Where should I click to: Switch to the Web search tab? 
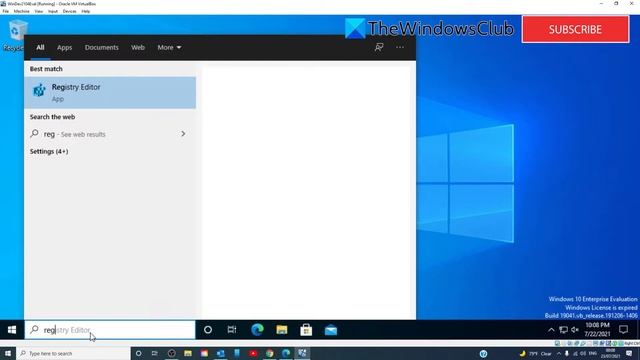[138, 47]
